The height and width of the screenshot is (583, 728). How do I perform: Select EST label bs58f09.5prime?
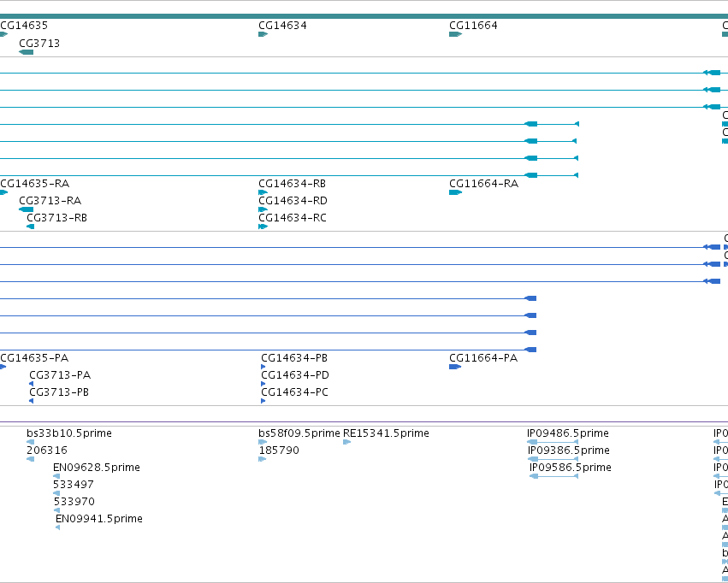tap(299, 433)
